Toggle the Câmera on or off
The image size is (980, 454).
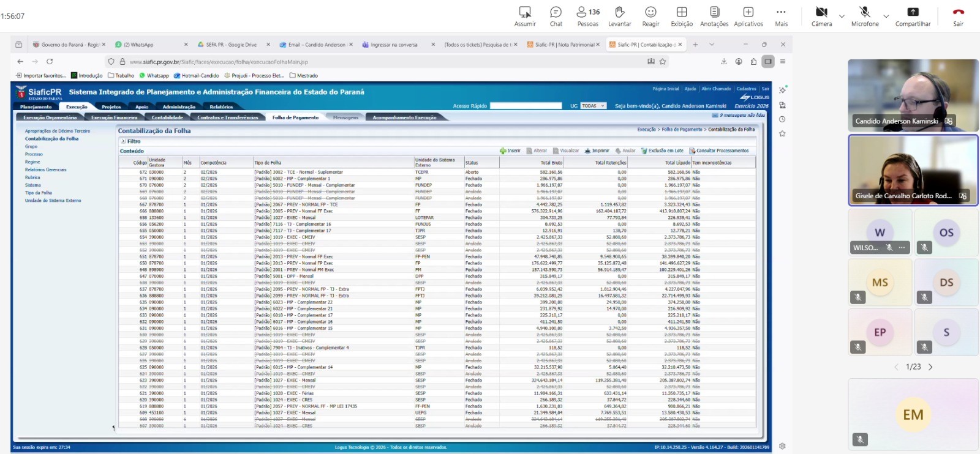click(821, 17)
